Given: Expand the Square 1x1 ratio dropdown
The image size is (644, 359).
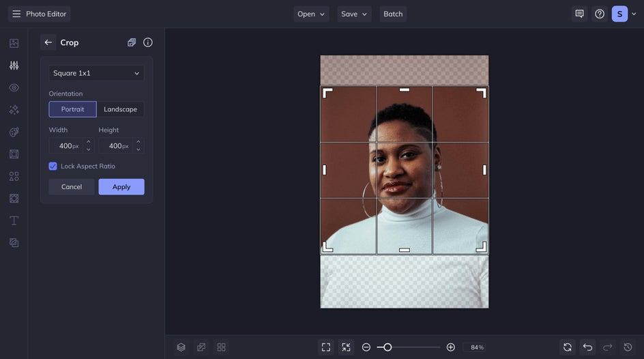Looking at the screenshot, I should (96, 73).
